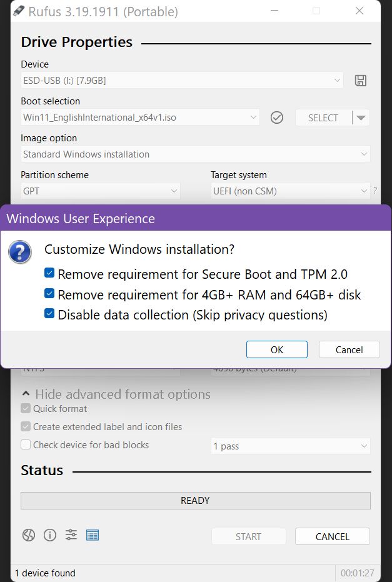Enable Check device for bad blocks
The image size is (392, 582).
click(25, 445)
